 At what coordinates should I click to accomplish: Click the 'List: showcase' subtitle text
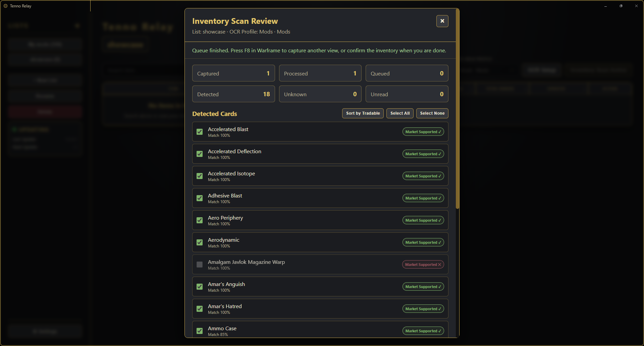pos(209,32)
